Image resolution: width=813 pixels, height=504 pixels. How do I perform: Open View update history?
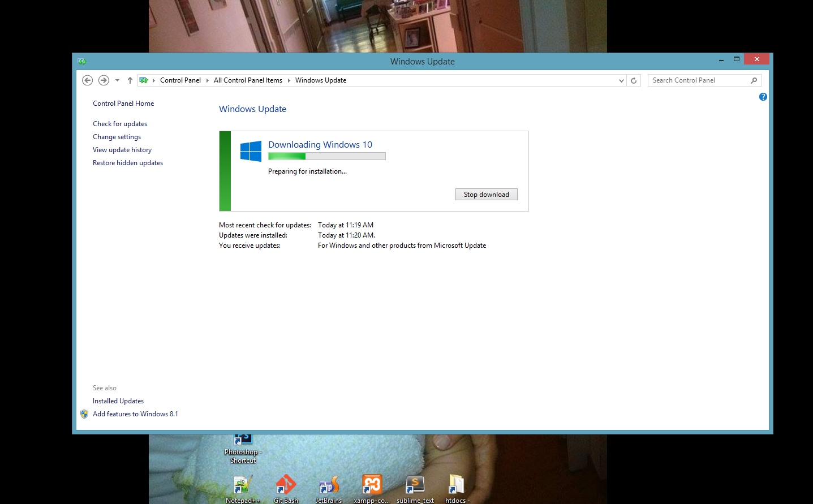pyautogui.click(x=122, y=150)
